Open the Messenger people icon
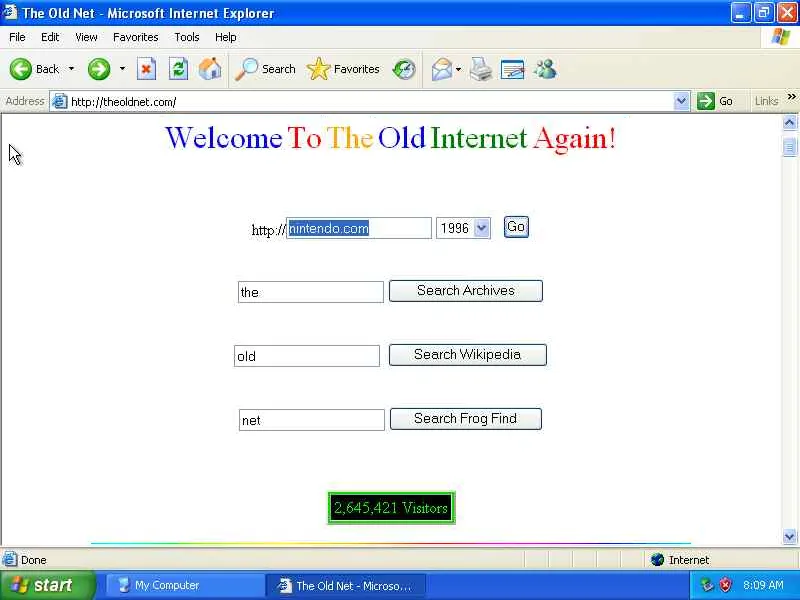This screenshot has width=800, height=600. point(545,69)
